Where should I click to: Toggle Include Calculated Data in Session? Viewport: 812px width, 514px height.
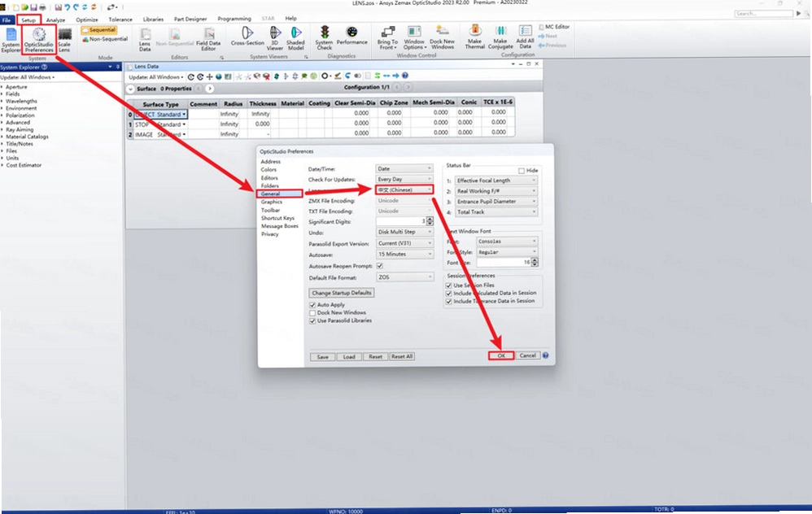pos(449,293)
